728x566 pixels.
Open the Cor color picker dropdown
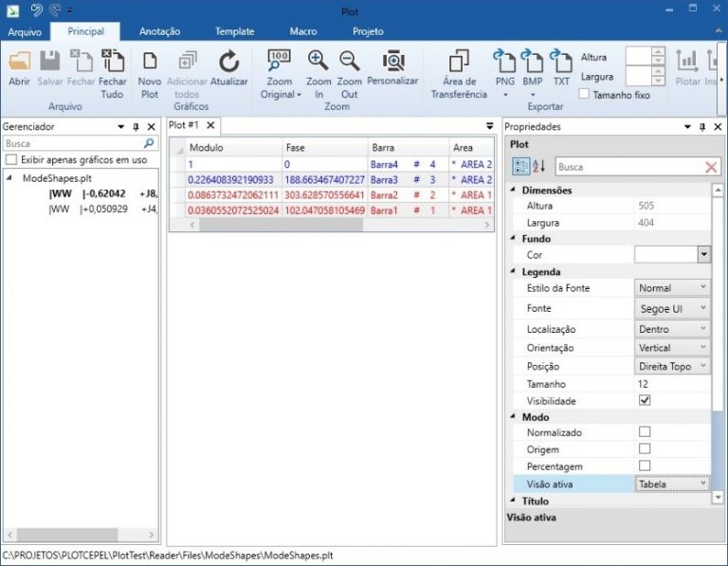pyautogui.click(x=703, y=255)
